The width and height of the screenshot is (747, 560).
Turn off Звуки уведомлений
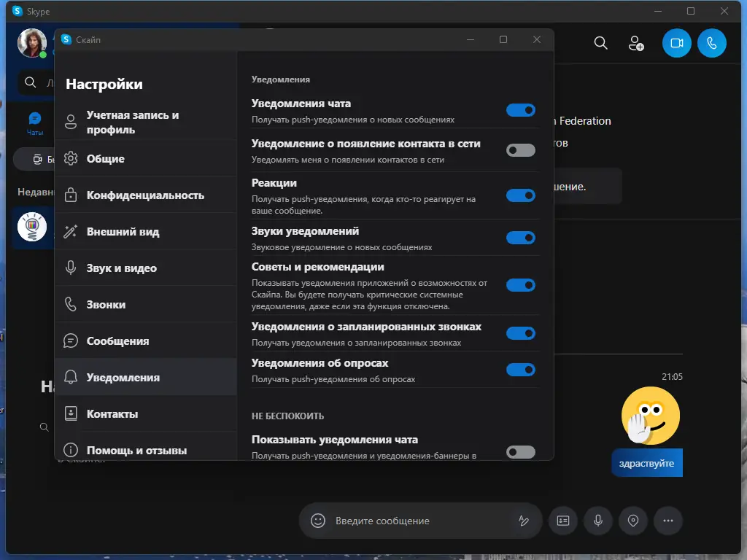[x=520, y=238]
